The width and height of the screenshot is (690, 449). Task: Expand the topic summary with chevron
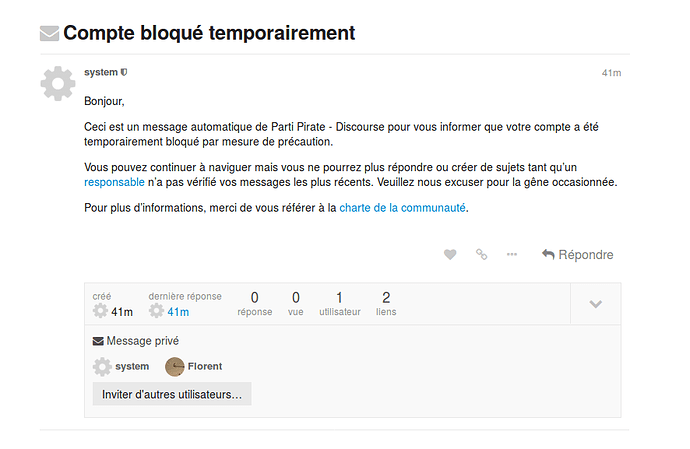595,304
